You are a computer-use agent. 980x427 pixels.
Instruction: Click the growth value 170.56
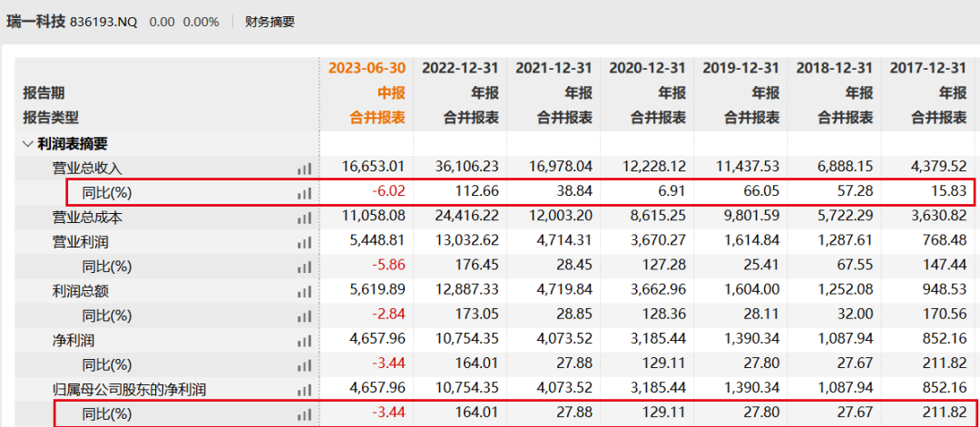click(x=946, y=314)
